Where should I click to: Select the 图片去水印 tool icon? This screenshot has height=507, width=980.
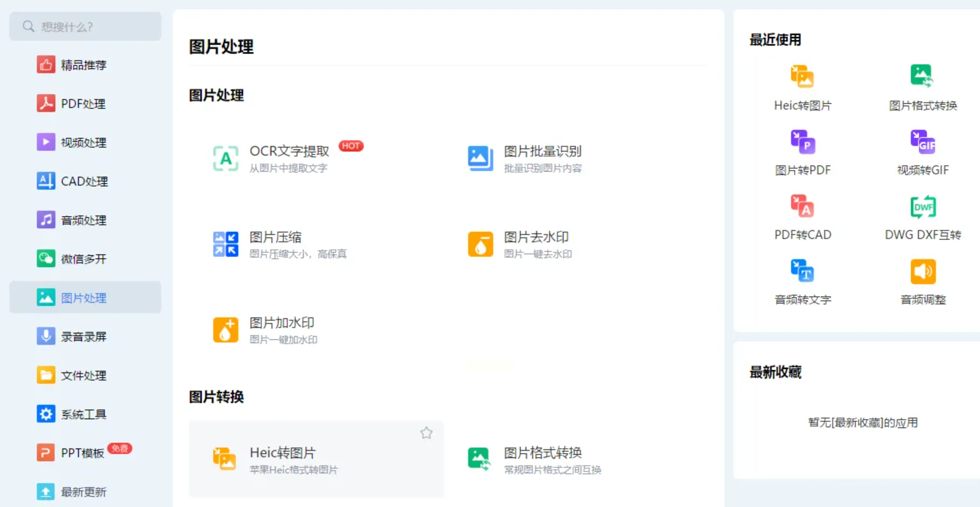480,244
